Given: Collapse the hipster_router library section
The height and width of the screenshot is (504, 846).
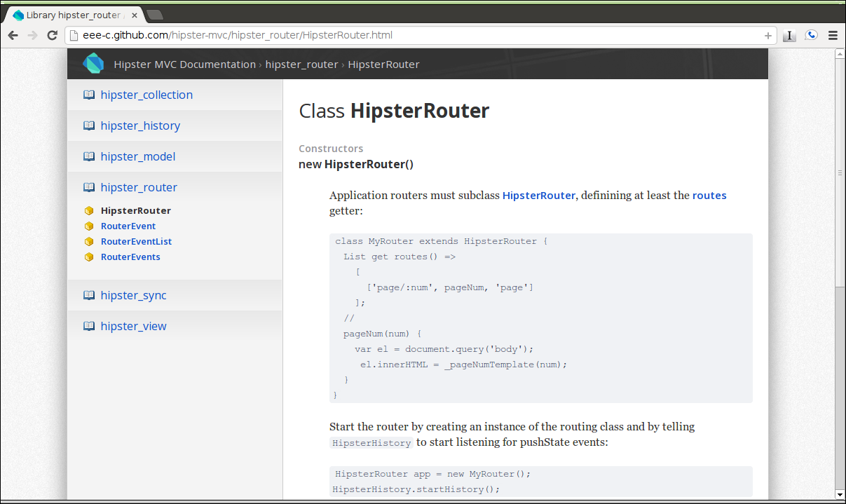Looking at the screenshot, I should (x=139, y=187).
